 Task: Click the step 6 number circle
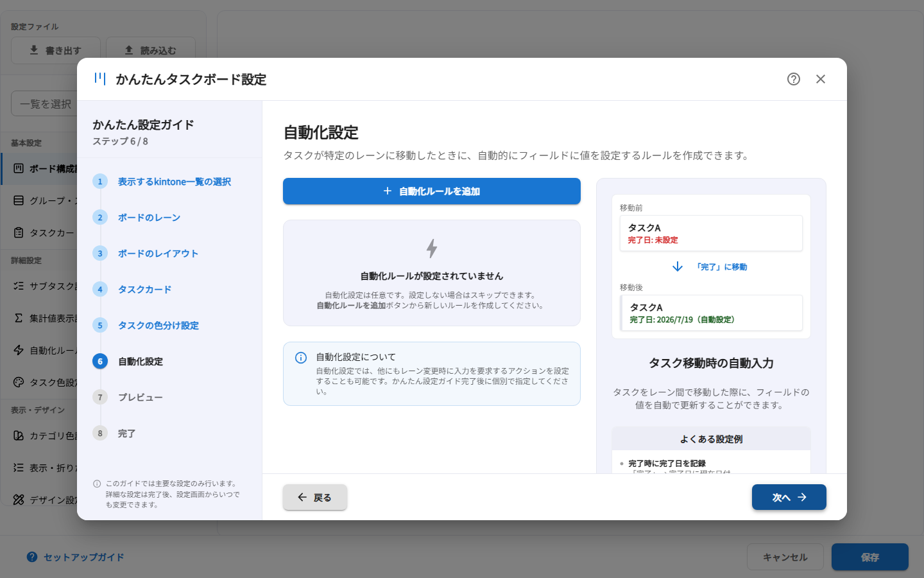tap(100, 362)
